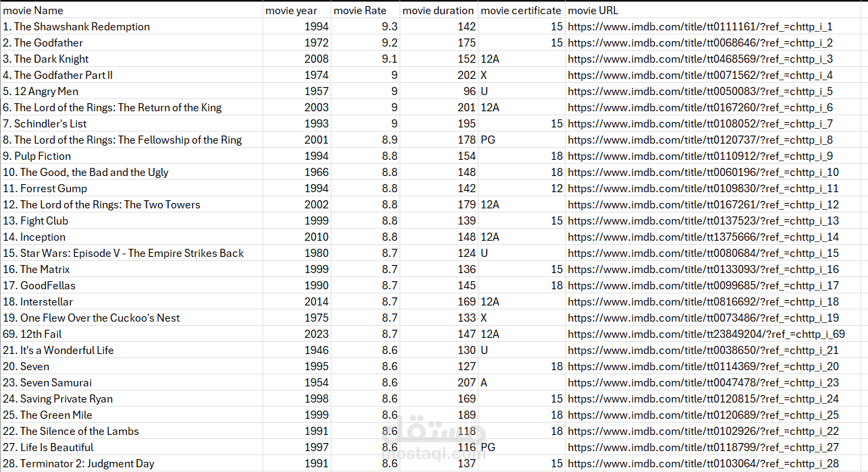
Task: Click cell '24. Saving Private Ryan'
Action: tap(132, 399)
